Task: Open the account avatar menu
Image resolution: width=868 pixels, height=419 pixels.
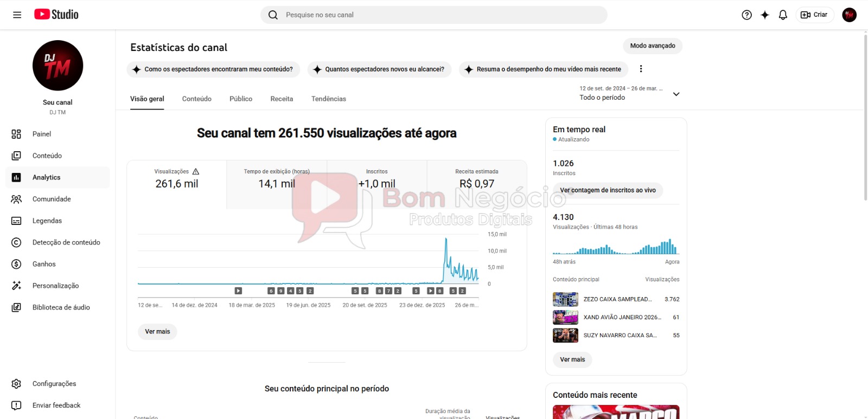Action: click(x=849, y=15)
